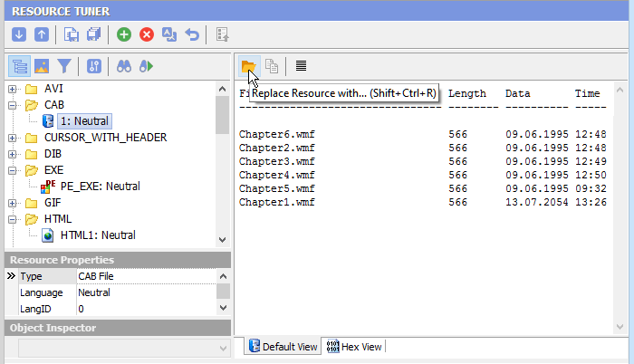The image size is (634, 364).
Task: Click Chapter2.wmf in the file list
Action: click(277, 148)
